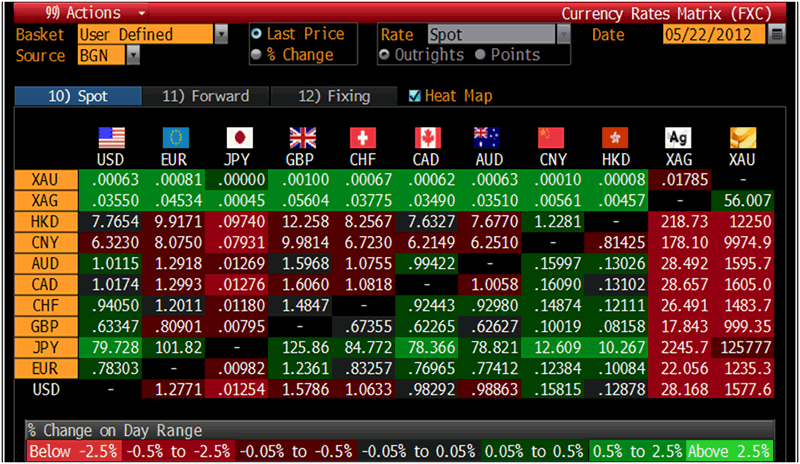The width and height of the screenshot is (800, 464).
Task: Click the 'Above 2.5%' legend swatch
Action: click(729, 450)
